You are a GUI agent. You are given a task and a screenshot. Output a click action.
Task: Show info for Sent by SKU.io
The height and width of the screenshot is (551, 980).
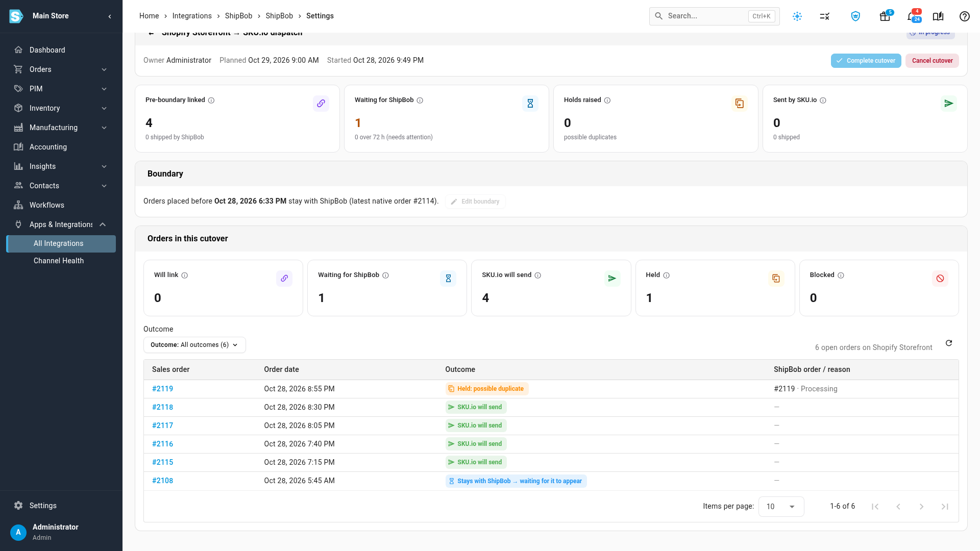(x=823, y=101)
